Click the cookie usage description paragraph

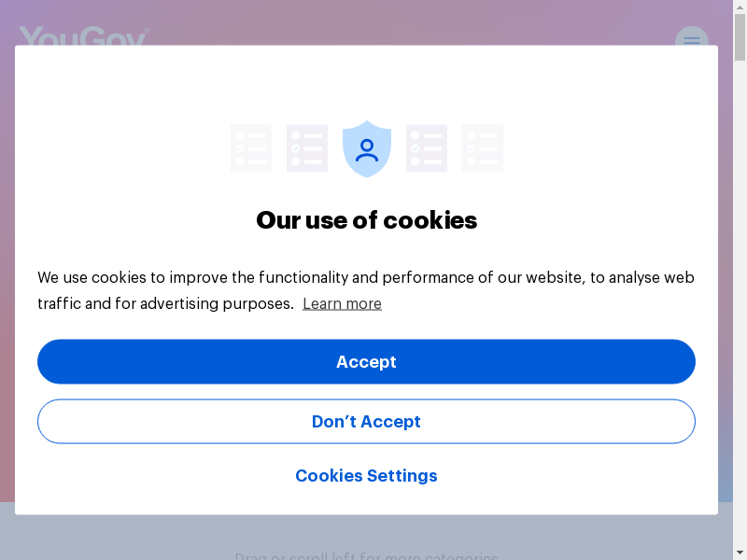tap(366, 278)
